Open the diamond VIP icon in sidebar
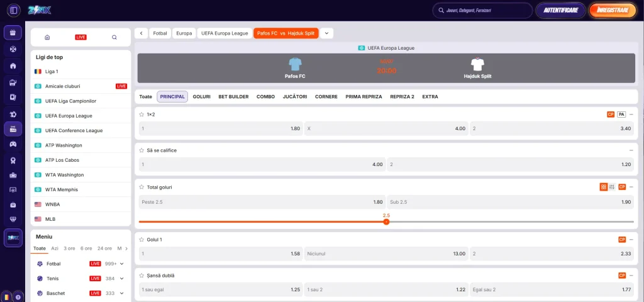This screenshot has width=644, height=302. pyautogui.click(x=13, y=219)
